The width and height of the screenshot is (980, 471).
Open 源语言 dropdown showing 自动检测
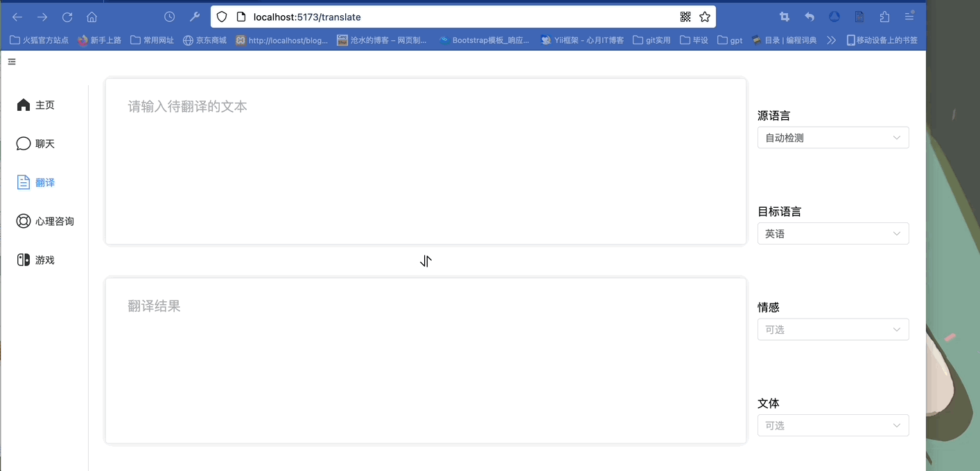[833, 138]
